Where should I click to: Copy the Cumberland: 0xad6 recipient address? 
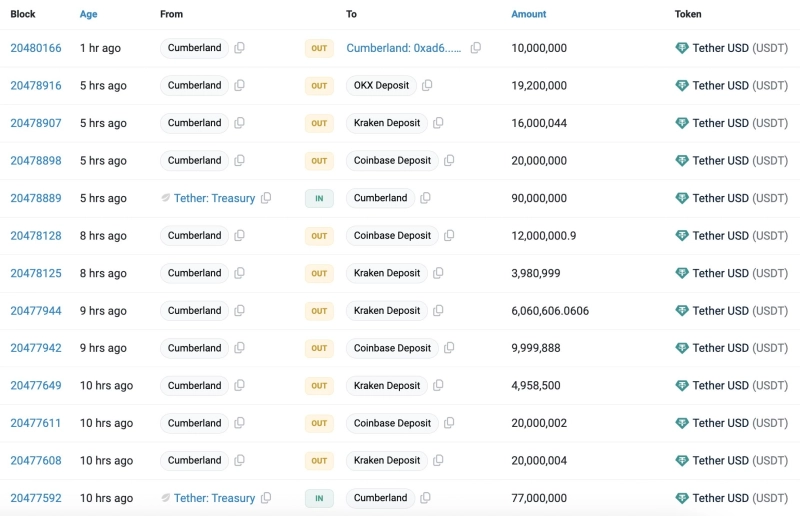click(x=476, y=48)
